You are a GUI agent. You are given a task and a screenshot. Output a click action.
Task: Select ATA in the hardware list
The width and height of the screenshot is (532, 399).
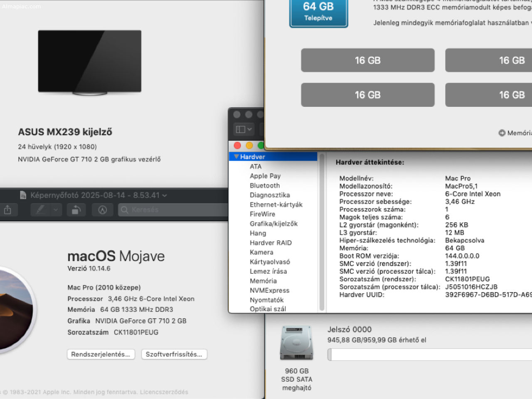pyautogui.click(x=256, y=166)
